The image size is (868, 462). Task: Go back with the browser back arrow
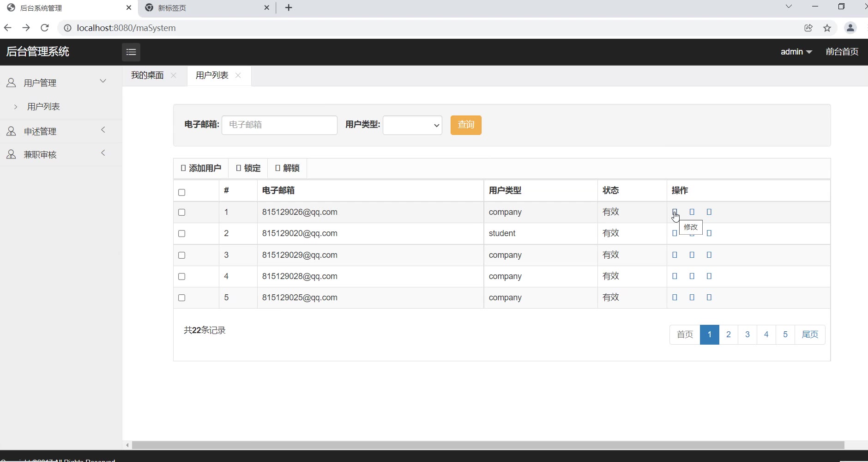[8, 28]
